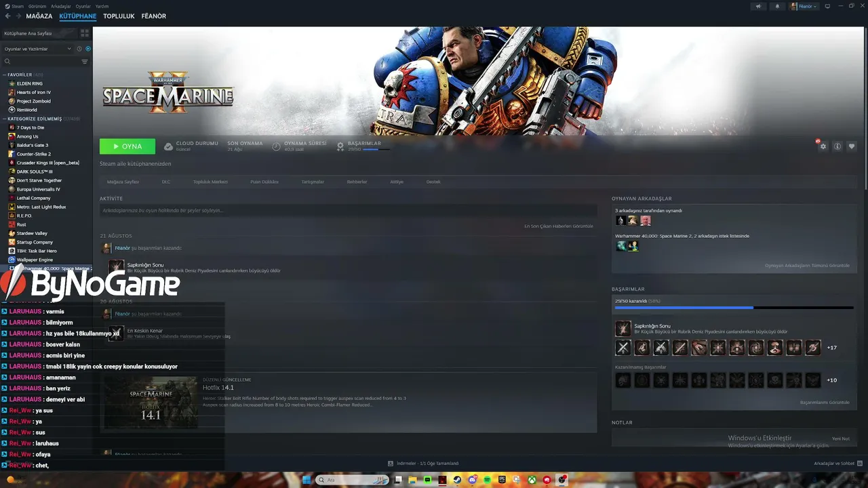
Task: Go forward with the navigation arrow
Action: (18, 16)
